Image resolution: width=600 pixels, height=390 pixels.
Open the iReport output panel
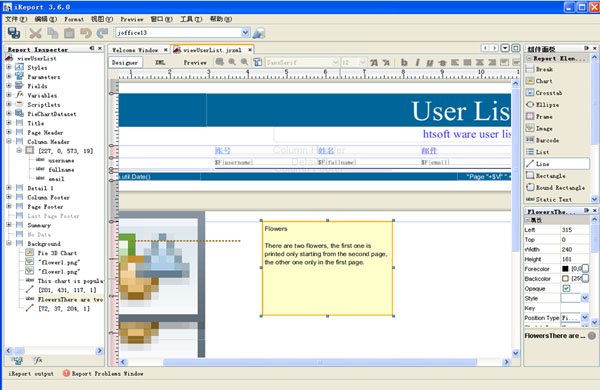point(31,374)
